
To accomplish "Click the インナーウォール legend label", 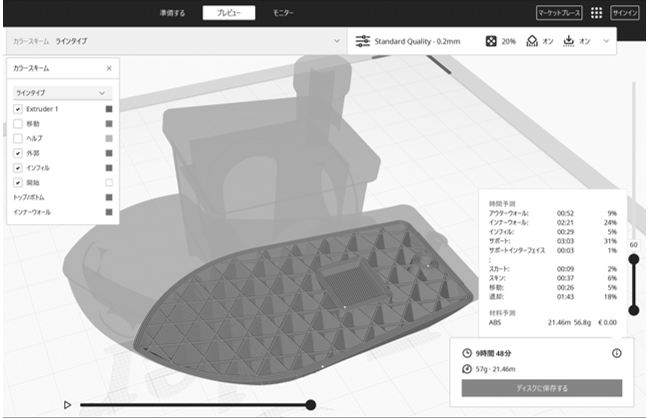I will tap(32, 212).
